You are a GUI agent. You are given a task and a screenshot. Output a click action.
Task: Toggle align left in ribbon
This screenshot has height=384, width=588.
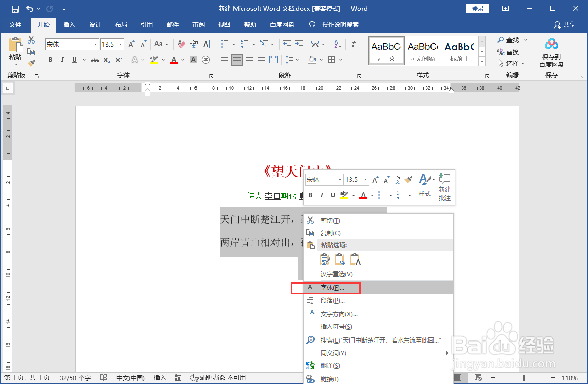click(x=225, y=60)
